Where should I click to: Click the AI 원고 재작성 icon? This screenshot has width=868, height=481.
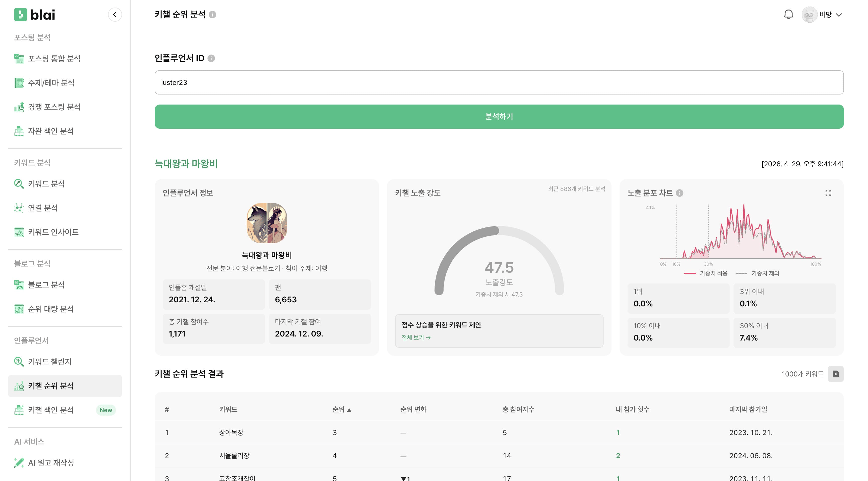point(19,463)
